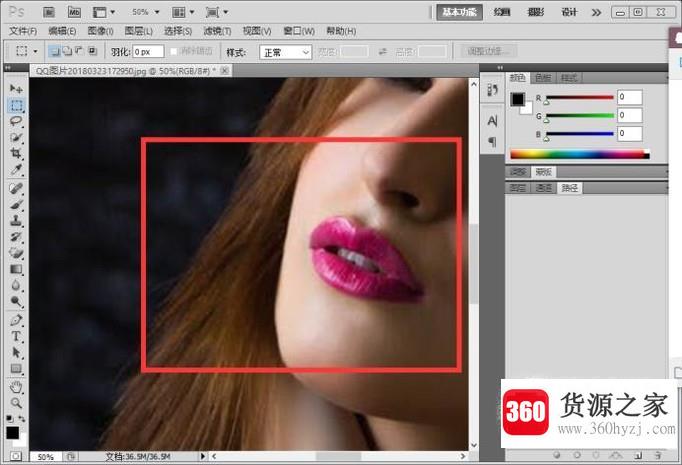Swap foreground and background colors

(22, 418)
